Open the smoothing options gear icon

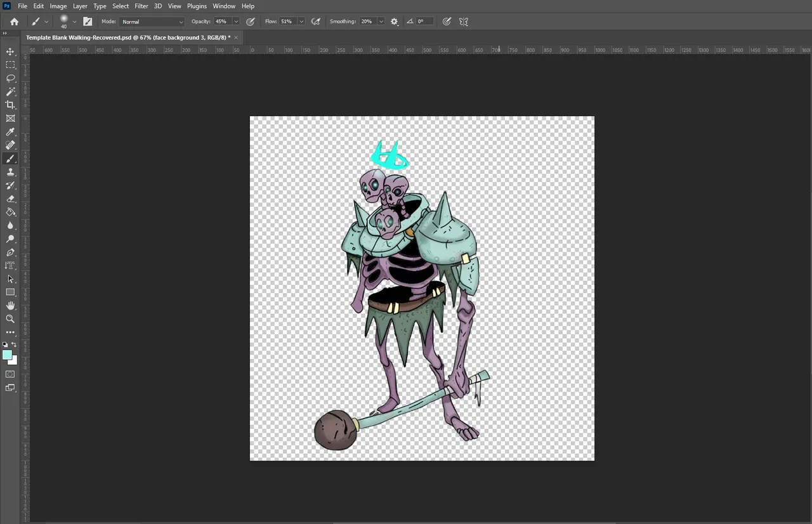tap(395, 22)
